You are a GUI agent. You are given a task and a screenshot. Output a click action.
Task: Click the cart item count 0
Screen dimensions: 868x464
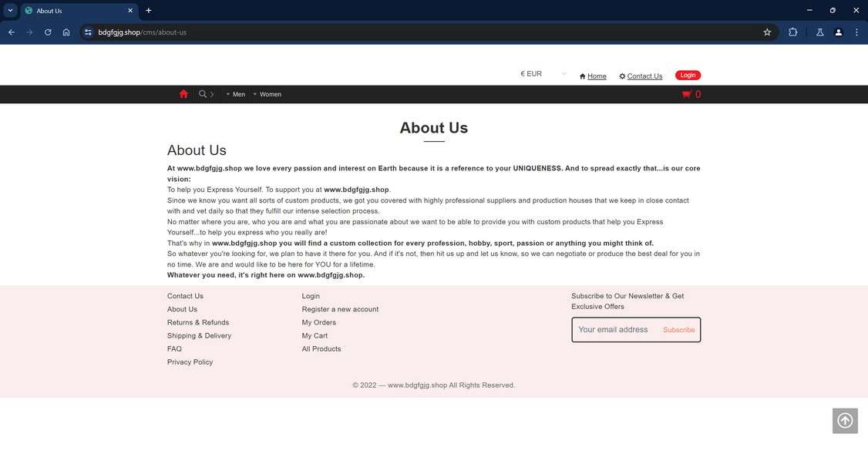pyautogui.click(x=698, y=94)
